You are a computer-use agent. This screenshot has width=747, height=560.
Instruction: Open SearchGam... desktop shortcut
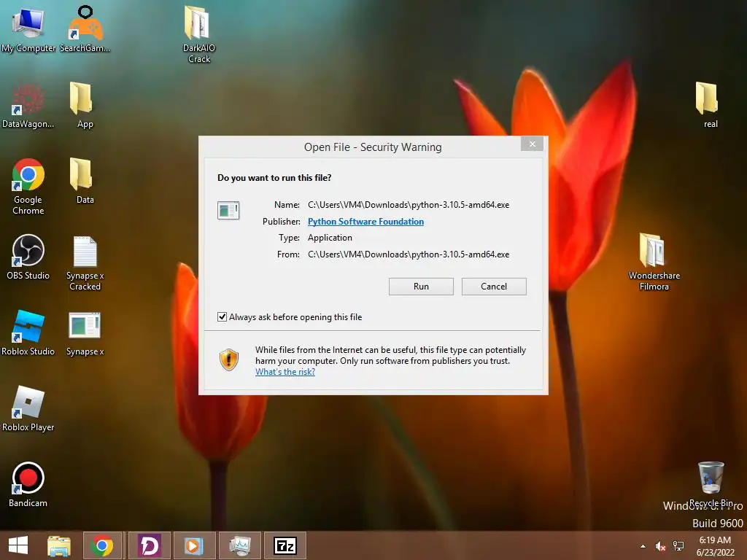(85, 28)
